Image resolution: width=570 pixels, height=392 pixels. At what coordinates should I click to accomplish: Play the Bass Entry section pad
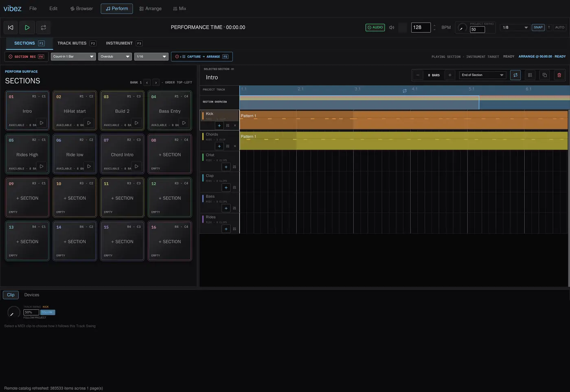[184, 123]
